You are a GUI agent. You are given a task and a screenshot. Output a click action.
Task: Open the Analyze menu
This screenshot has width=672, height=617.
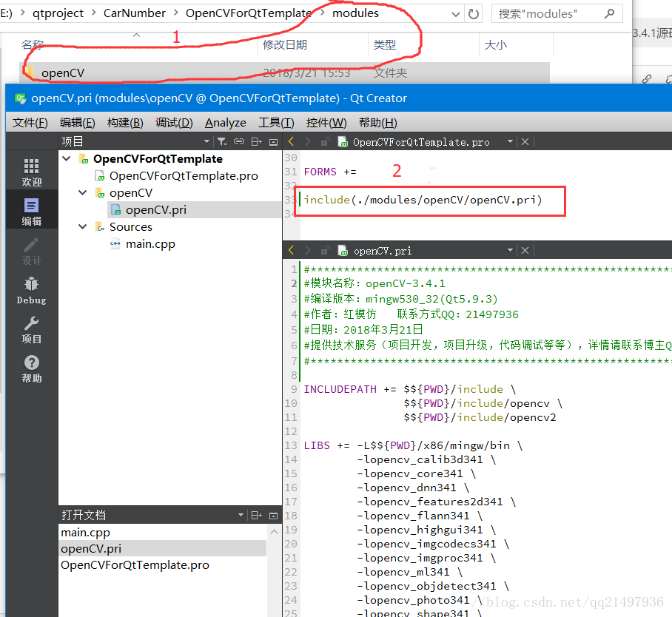(226, 123)
